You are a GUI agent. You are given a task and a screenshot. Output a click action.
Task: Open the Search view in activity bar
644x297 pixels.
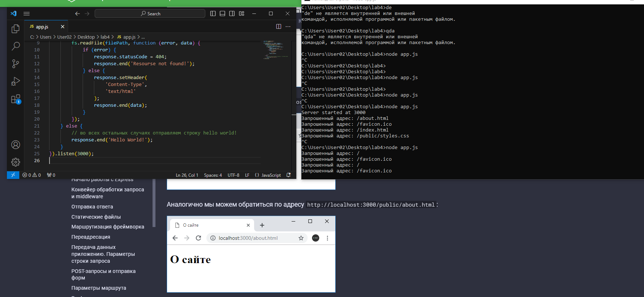(x=15, y=46)
